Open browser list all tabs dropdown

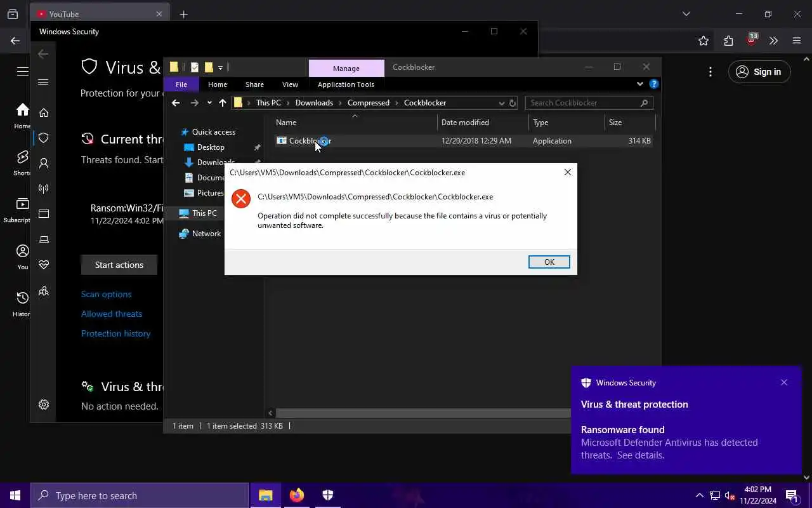click(x=686, y=14)
